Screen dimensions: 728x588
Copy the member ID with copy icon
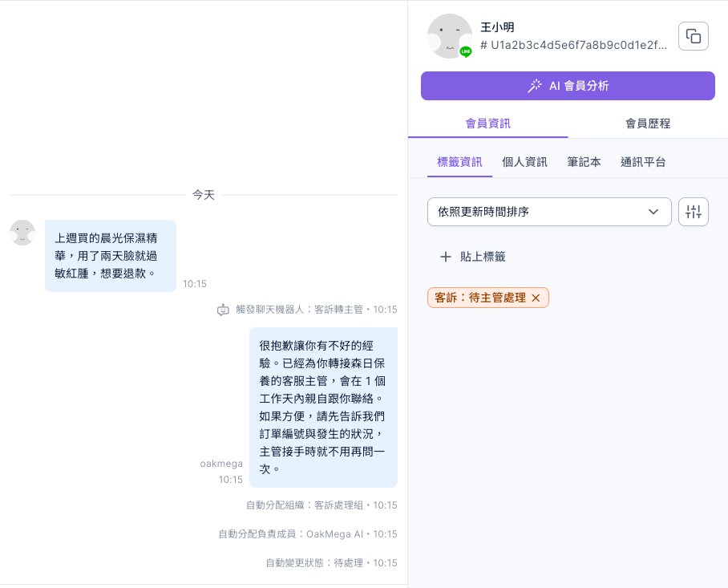point(693,36)
